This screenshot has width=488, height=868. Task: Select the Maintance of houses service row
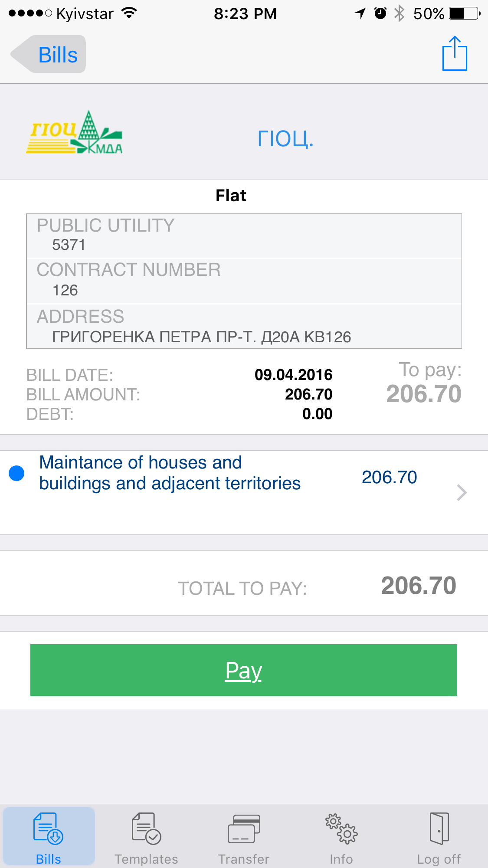tap(170, 473)
